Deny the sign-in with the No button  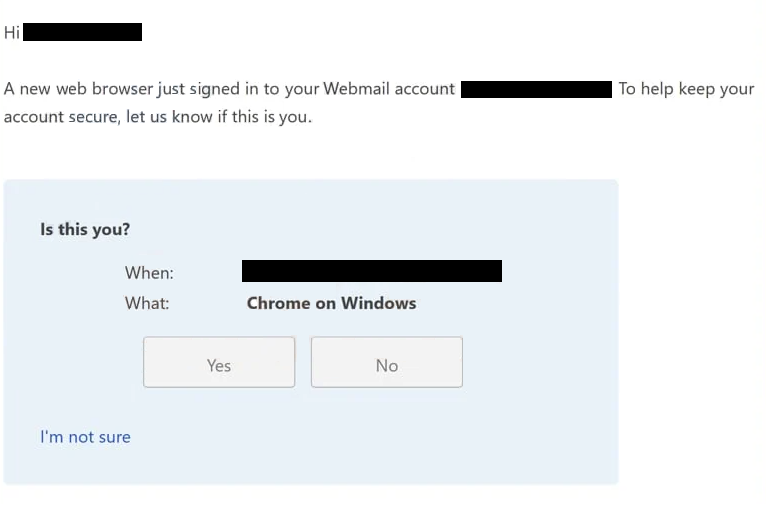[387, 362]
